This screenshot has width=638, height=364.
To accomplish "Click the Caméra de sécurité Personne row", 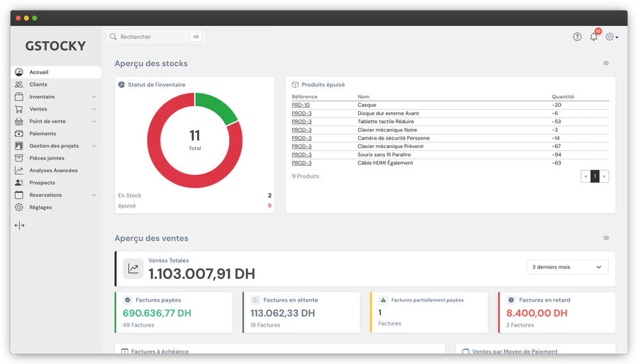I will (x=450, y=138).
